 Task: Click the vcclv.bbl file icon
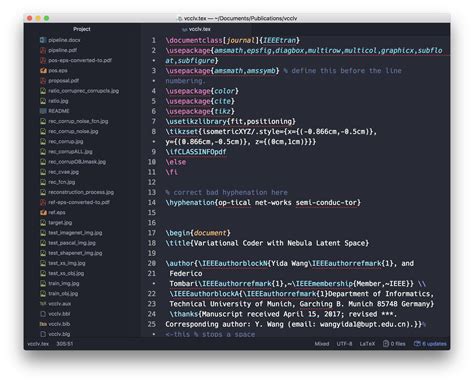click(x=43, y=314)
